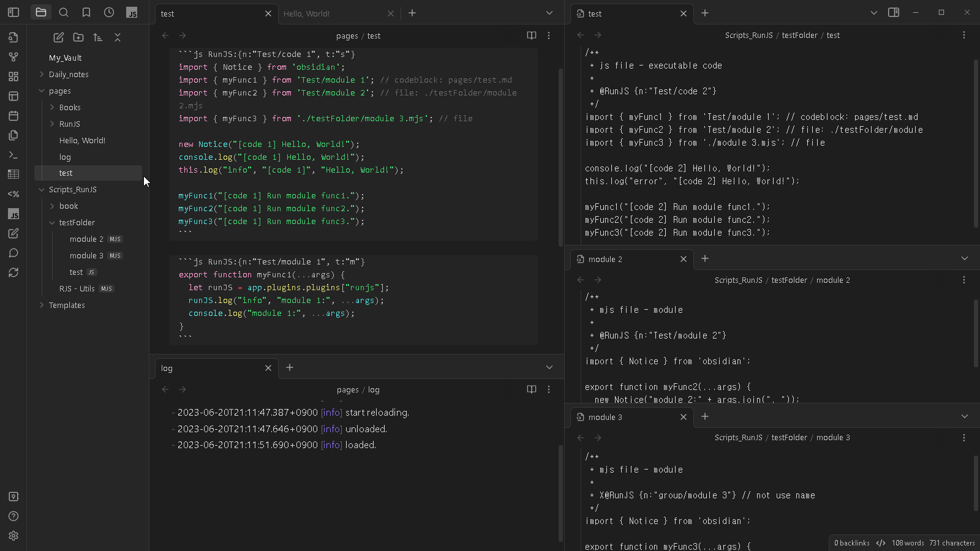Open more options for module 3 pane
This screenshot has height=551, width=980.
point(964,438)
